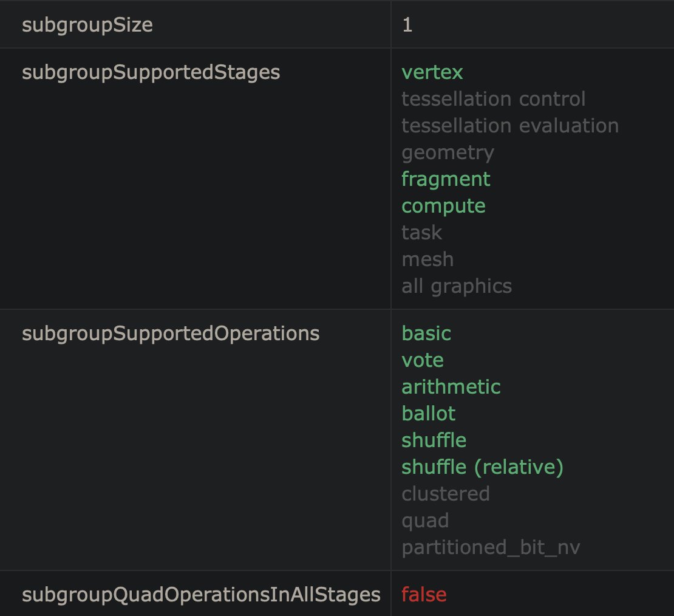
Task: Click the green vertex stage entry
Action: [432, 72]
